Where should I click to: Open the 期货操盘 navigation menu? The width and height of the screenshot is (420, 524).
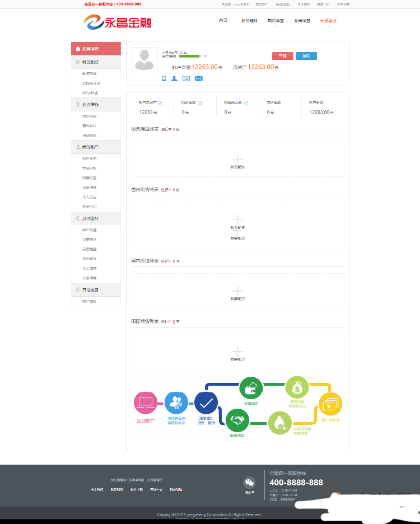(x=276, y=21)
